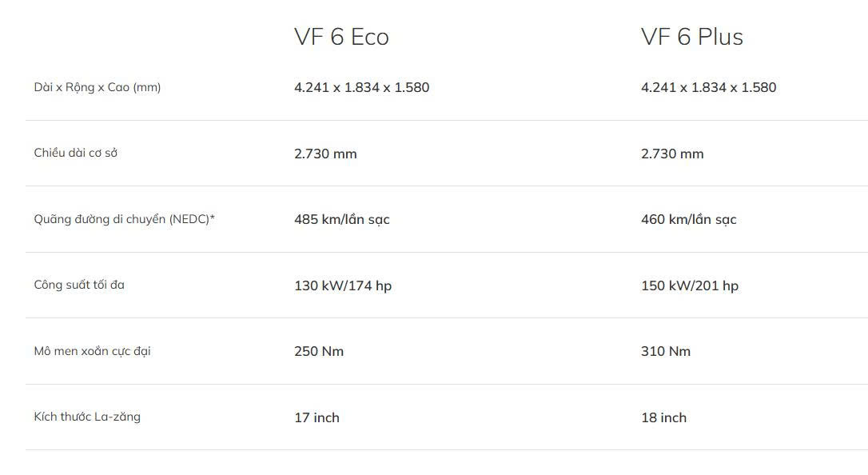Select the "485 km/lần sạc" range value
Screen dimensions: 868x475
click(x=341, y=219)
